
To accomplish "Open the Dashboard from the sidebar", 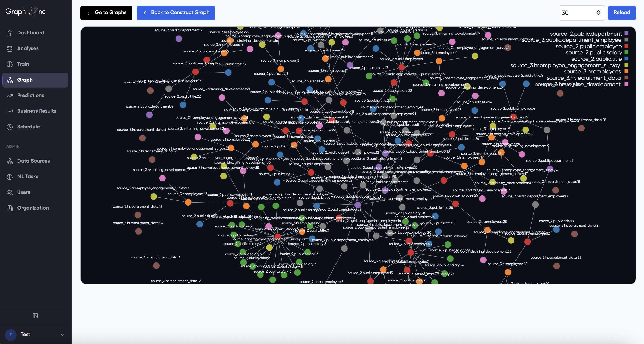I will pyautogui.click(x=30, y=32).
